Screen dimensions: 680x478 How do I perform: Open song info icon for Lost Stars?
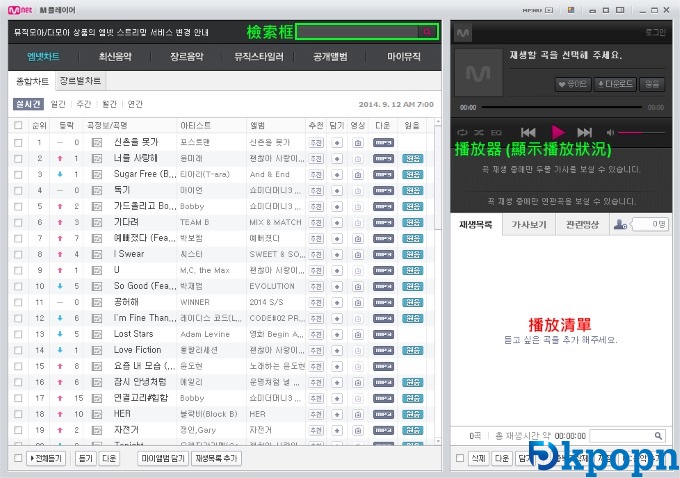[97, 334]
